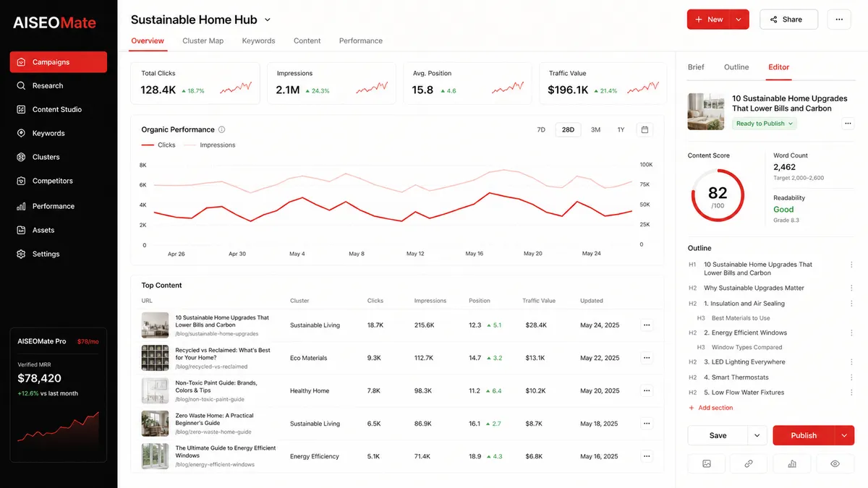Sort table by Impressions column header
Screen dimensions: 868x488
coord(430,301)
